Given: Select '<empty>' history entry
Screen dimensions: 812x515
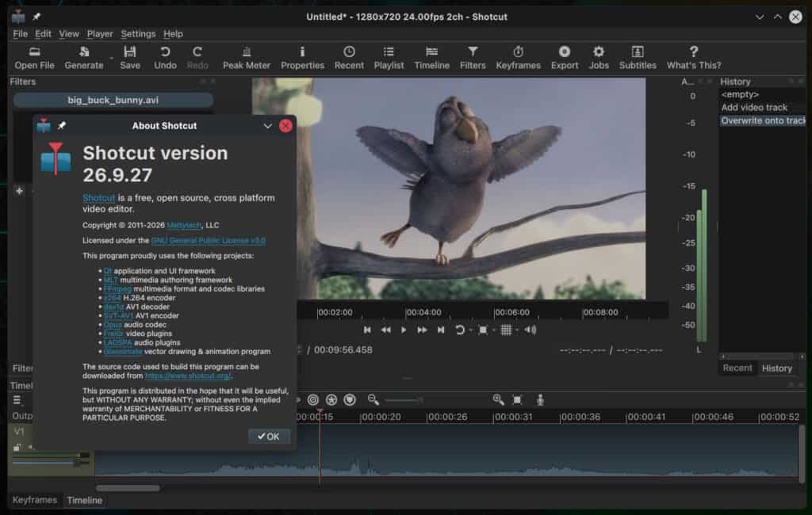Looking at the screenshot, I should pyautogui.click(x=740, y=94).
